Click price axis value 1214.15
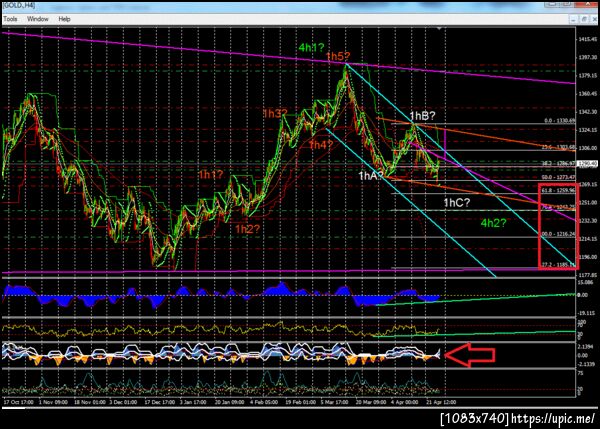Image resolution: width=600 pixels, height=429 pixels. click(x=588, y=239)
